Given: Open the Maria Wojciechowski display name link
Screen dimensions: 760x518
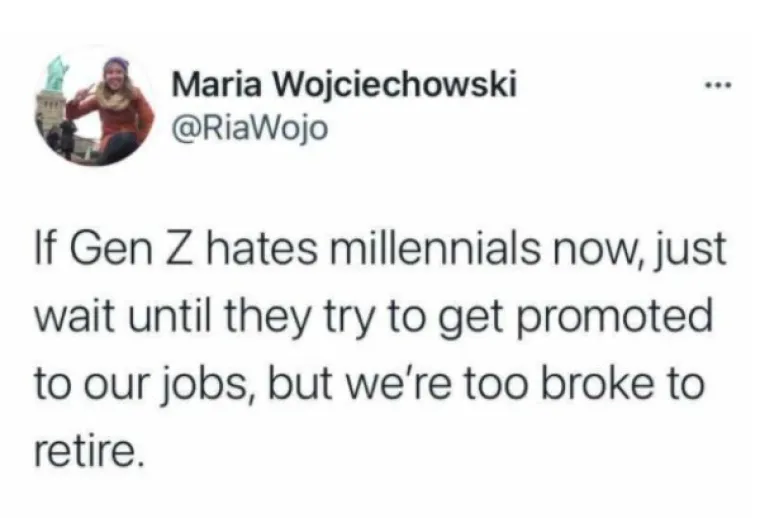Looking at the screenshot, I should [x=345, y=85].
